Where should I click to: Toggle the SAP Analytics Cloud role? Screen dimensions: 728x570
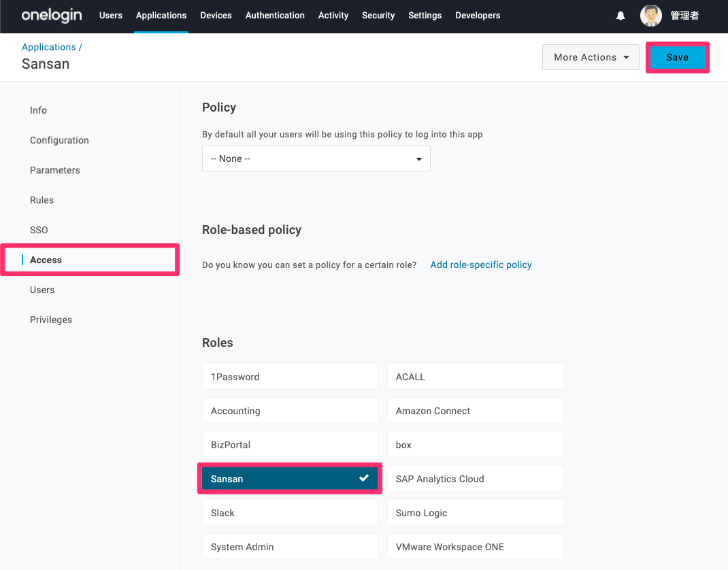tap(476, 479)
